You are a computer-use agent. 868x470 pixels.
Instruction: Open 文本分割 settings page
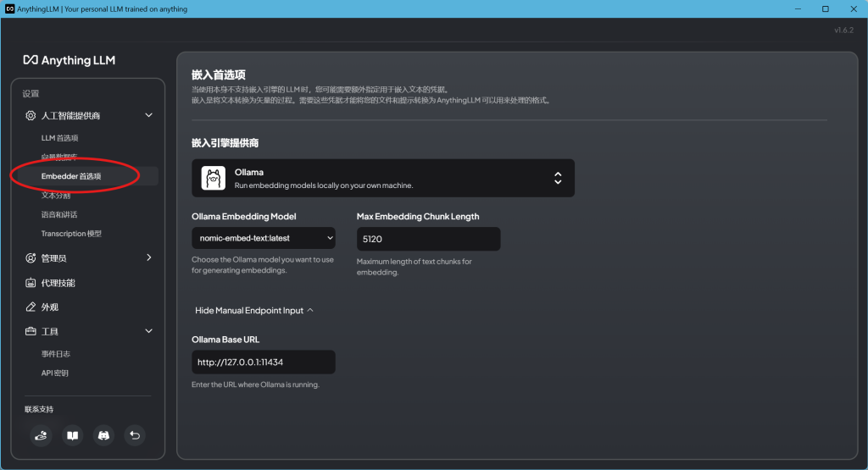56,195
